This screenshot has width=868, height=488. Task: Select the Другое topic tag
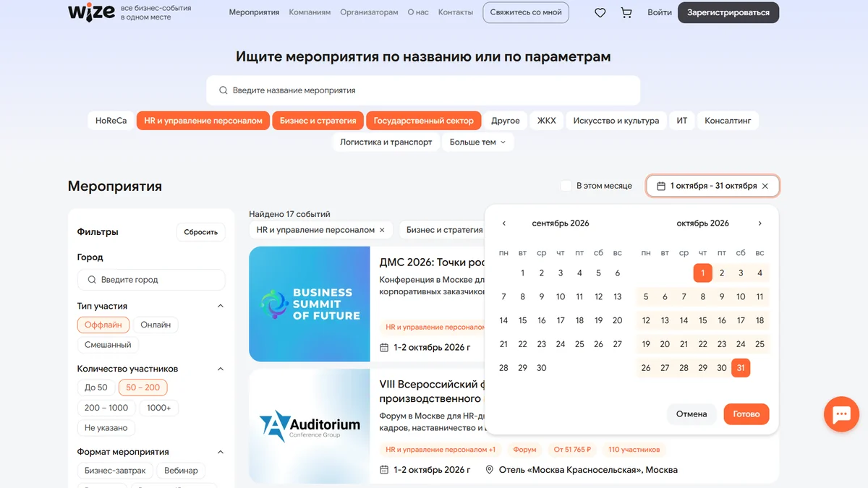506,121
